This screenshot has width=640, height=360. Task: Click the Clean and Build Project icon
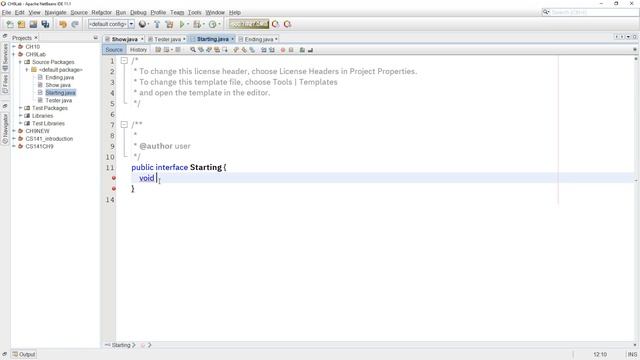(169, 24)
